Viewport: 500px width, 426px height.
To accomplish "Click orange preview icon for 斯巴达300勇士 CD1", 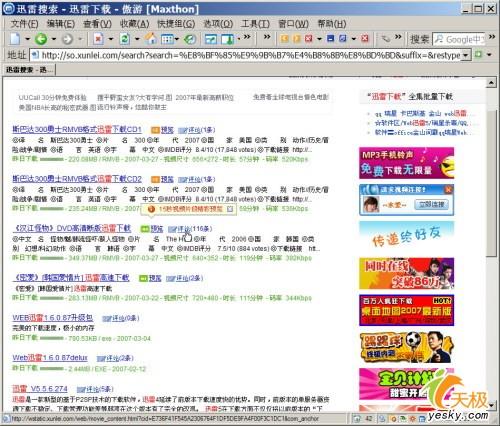I will pyautogui.click(x=155, y=130).
